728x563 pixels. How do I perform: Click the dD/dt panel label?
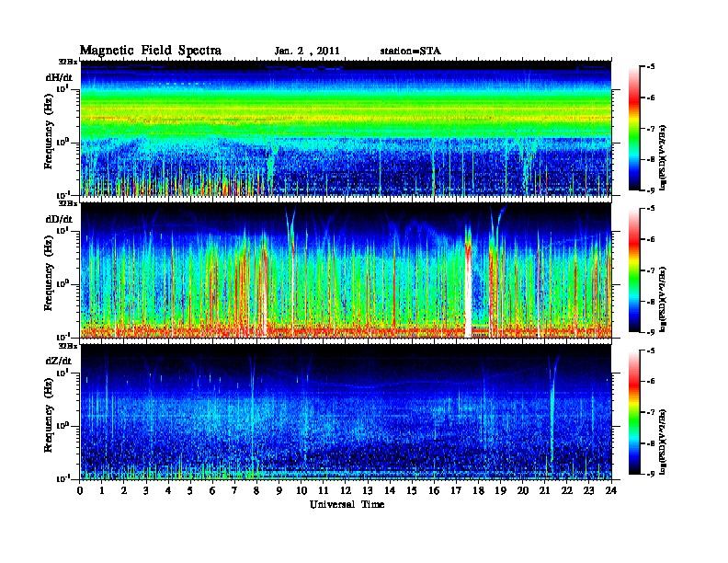(x=59, y=219)
